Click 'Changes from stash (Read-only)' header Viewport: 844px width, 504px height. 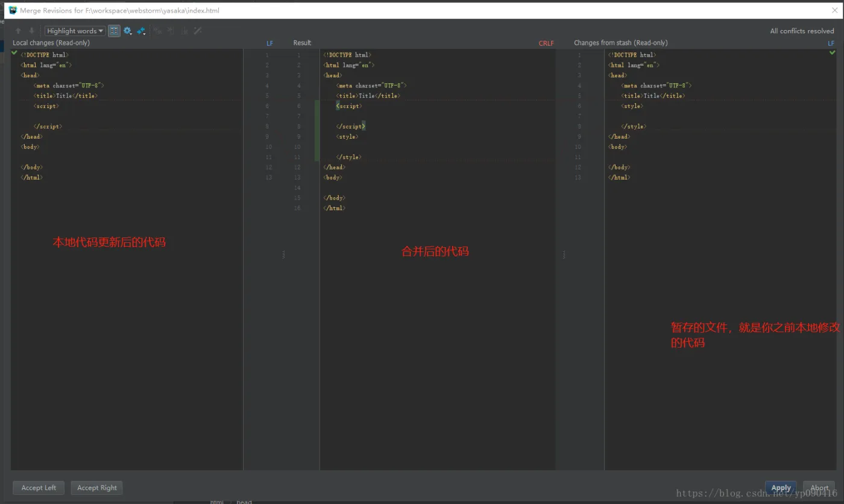click(x=620, y=43)
